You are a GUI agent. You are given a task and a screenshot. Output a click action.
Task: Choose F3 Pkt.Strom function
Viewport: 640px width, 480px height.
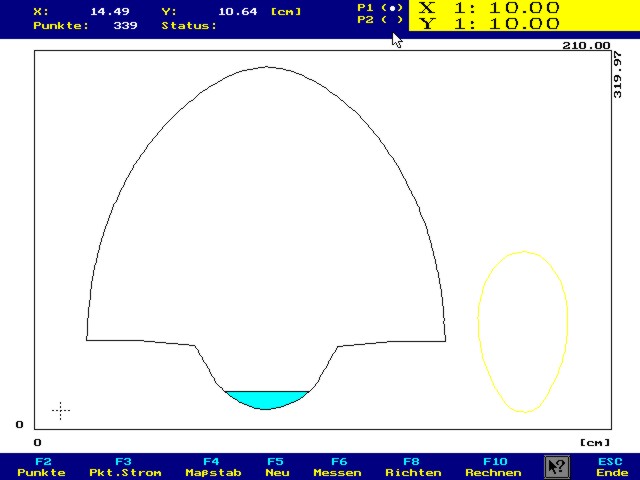click(x=125, y=467)
